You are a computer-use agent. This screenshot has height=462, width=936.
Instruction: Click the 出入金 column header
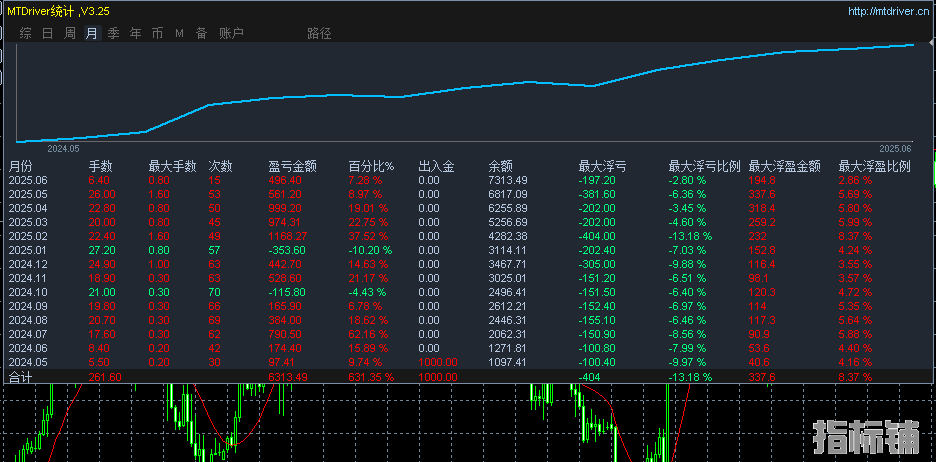pos(436,167)
